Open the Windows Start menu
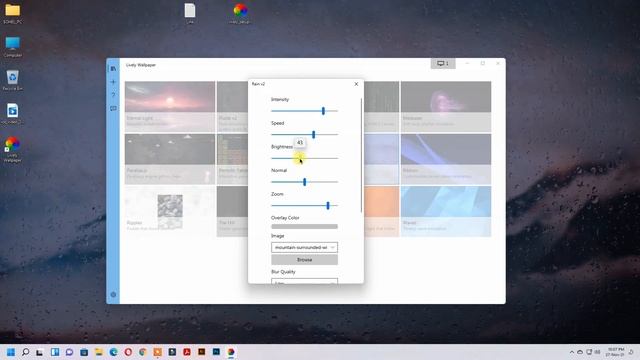The width and height of the screenshot is (640, 360). 11,352
